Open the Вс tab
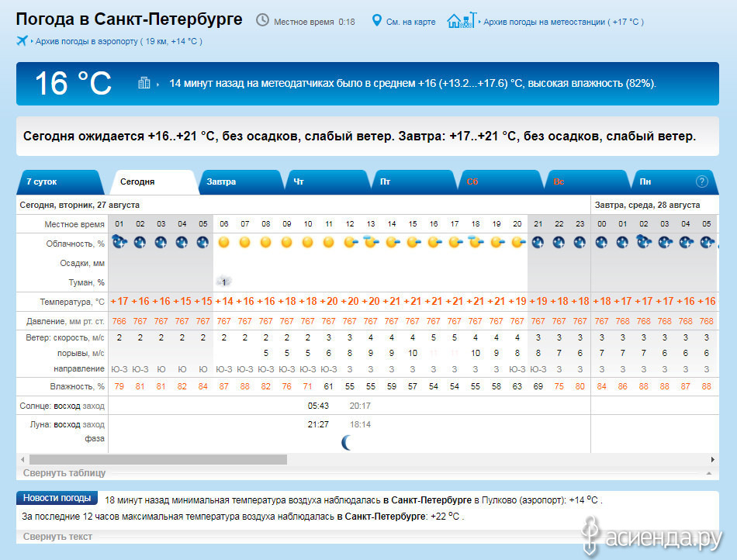 pos(587,181)
